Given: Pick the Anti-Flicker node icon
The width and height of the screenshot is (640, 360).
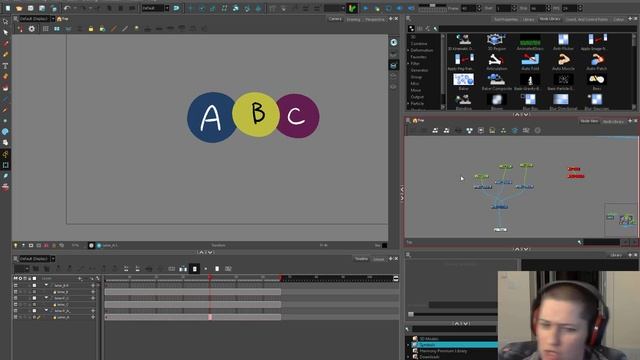Looking at the screenshot, I should pyautogui.click(x=563, y=40).
